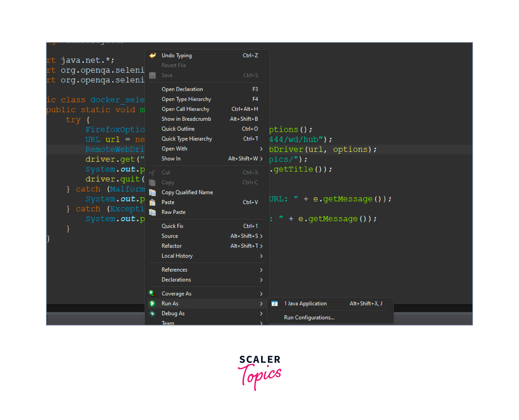This screenshot has height=420, width=519.
Task: Expand the Local History submenu arrow
Action: tap(261, 256)
